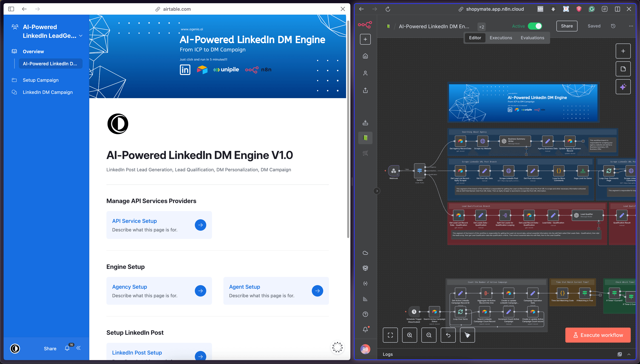
Task: Open the n8n insights chart icon
Action: pyautogui.click(x=365, y=299)
